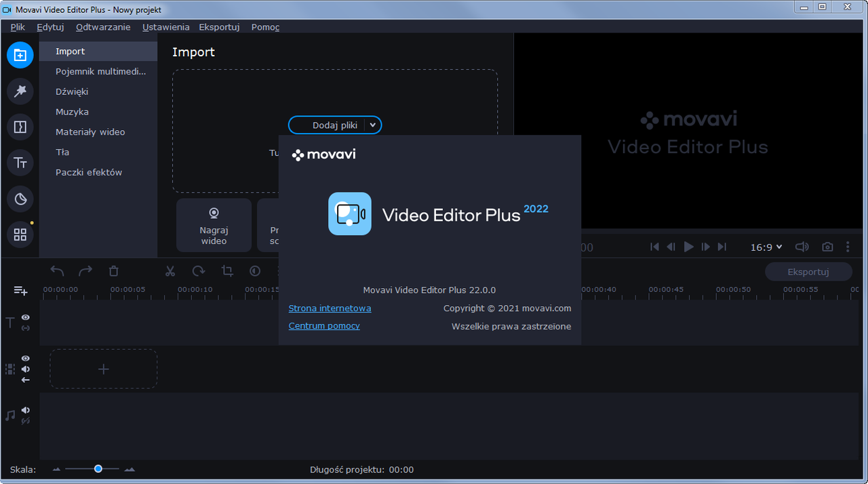Click the Movavi logo in About dialog
The image size is (868, 484).
[323, 155]
